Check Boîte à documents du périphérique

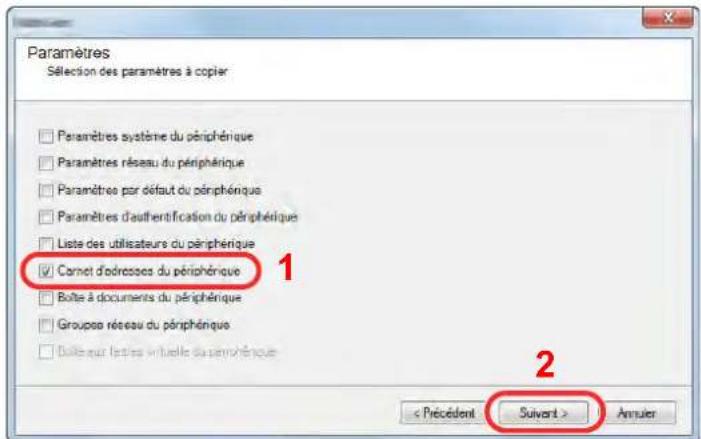[46, 298]
